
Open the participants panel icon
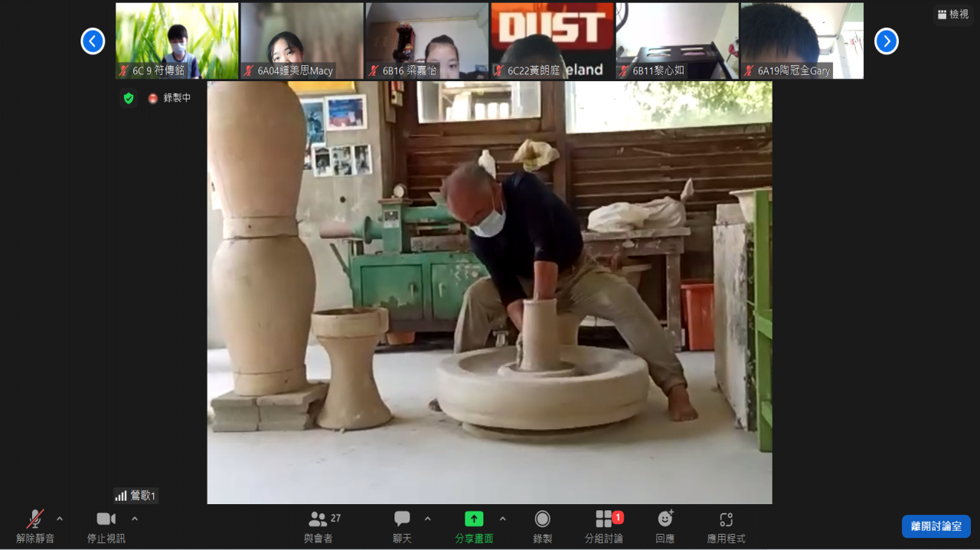pyautogui.click(x=317, y=519)
